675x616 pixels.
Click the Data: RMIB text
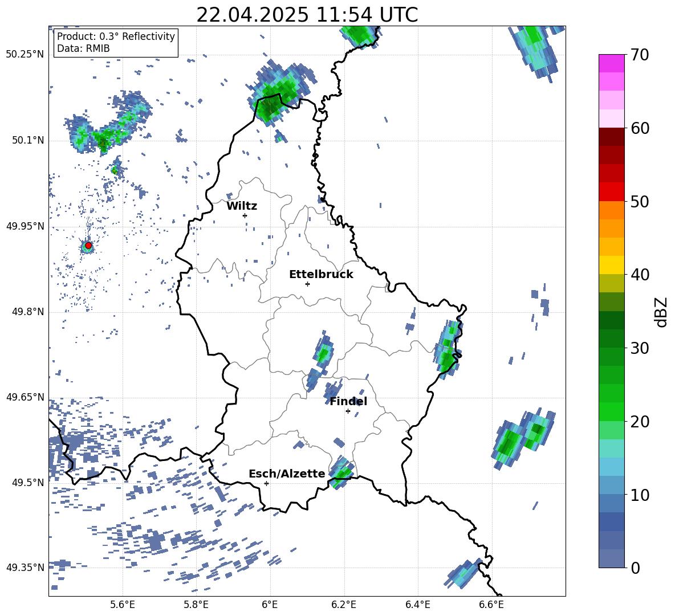point(83,48)
